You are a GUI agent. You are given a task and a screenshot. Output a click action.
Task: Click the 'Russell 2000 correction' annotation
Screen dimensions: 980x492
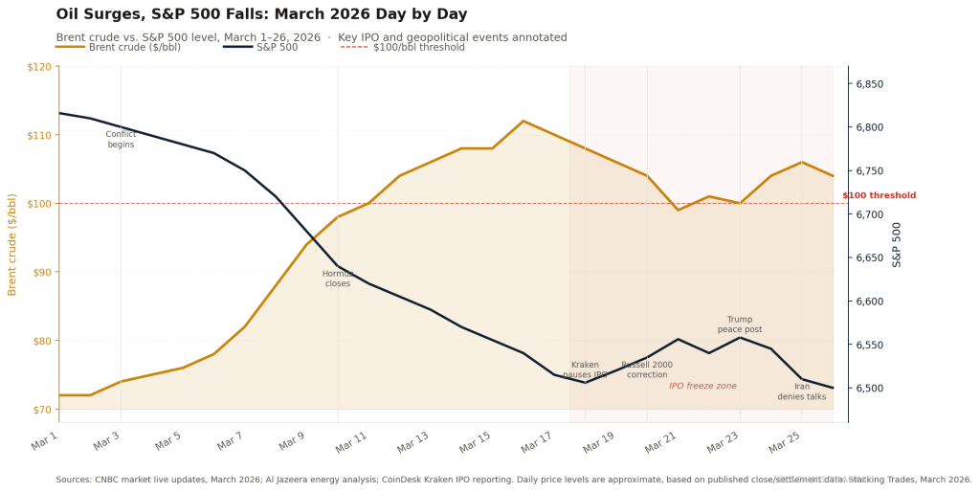[x=647, y=370]
